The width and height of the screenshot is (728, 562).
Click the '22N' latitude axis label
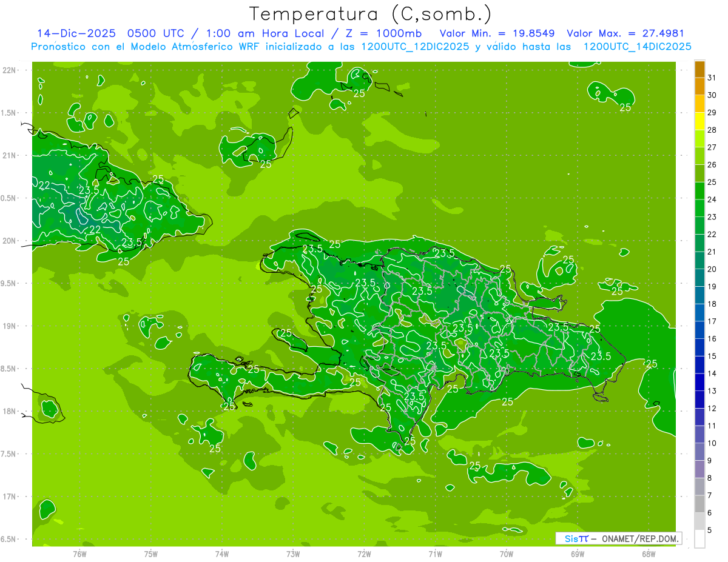[x=9, y=70]
